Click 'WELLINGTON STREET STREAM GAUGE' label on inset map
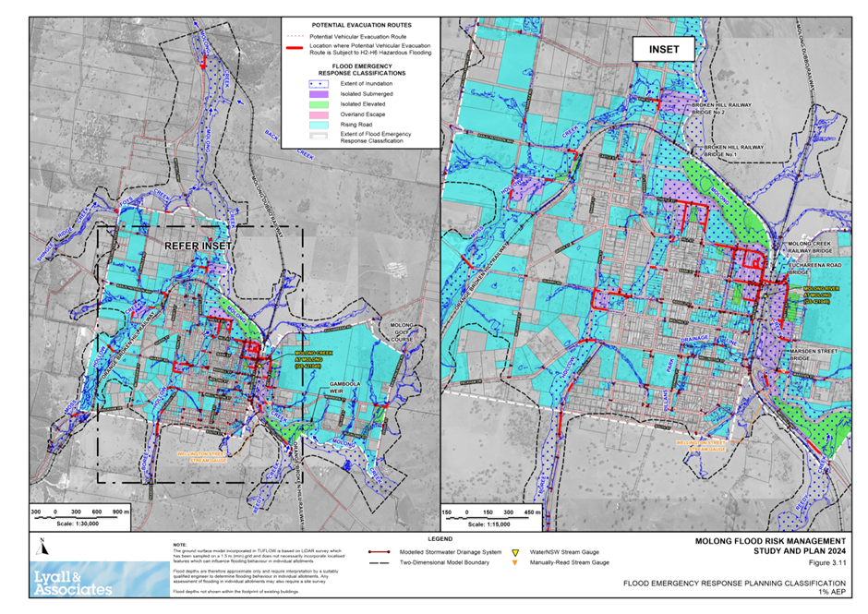This screenshot has height=614, width=868. click(700, 446)
